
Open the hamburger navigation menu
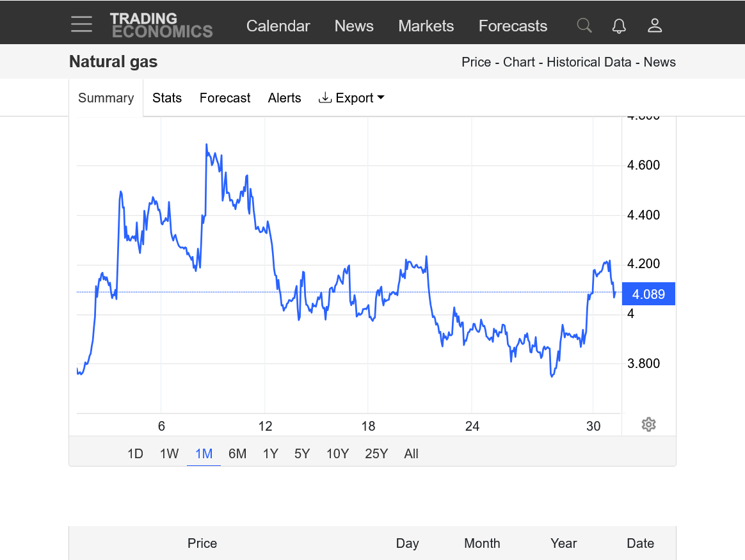[x=82, y=24]
